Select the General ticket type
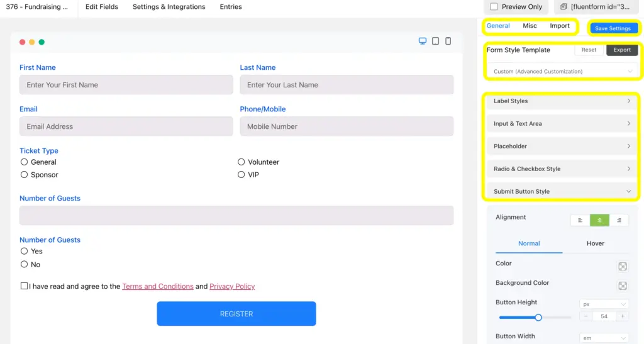Screen dimensions: 644x344 [x=25, y=162]
